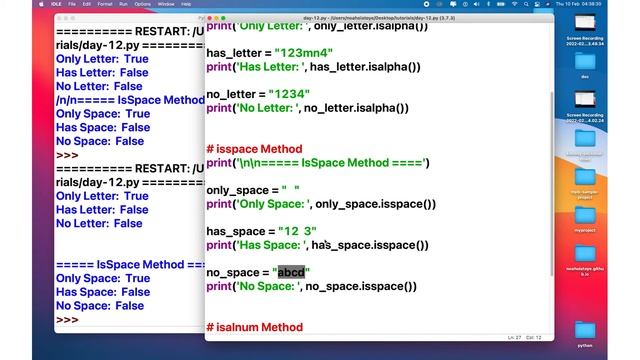Click the speech bubble icon in menu bar
The width and height of the screenshot is (640, 360).
pos(453,4)
